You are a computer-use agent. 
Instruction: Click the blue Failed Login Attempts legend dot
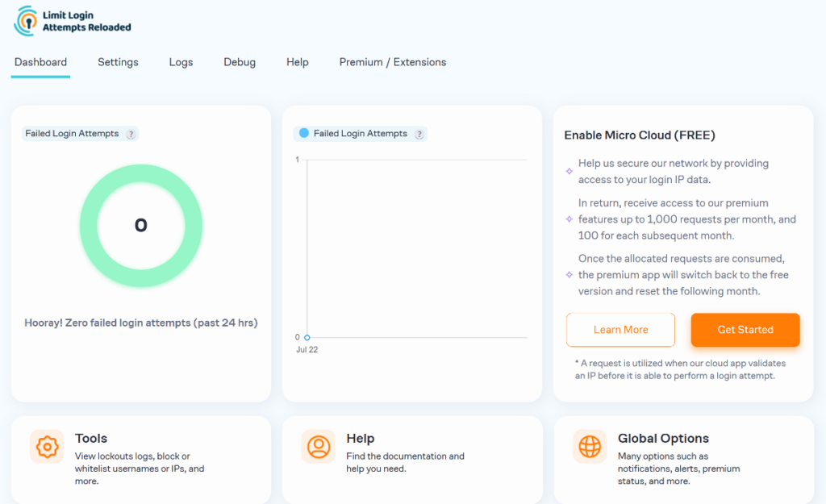point(304,134)
